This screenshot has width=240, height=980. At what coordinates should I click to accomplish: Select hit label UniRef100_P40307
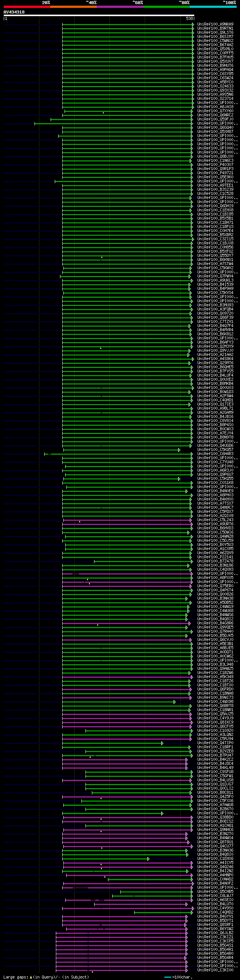pos(215,165)
